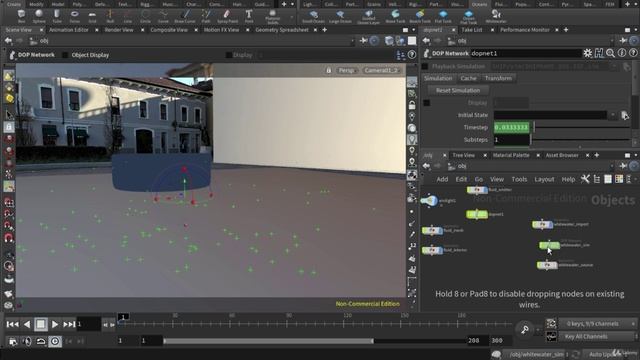Click the Houdini Help icon in parameter header
Viewport: 640px width, 360px height.
click(599, 53)
